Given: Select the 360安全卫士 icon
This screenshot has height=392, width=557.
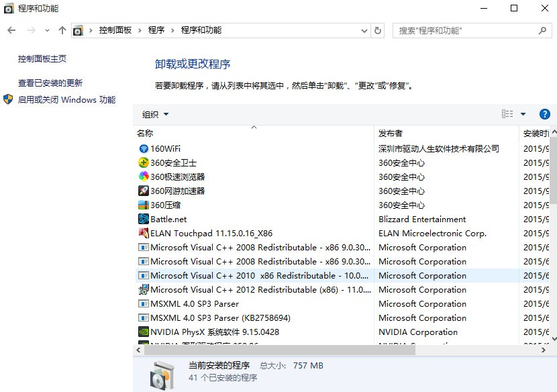Looking at the screenshot, I should 144,162.
